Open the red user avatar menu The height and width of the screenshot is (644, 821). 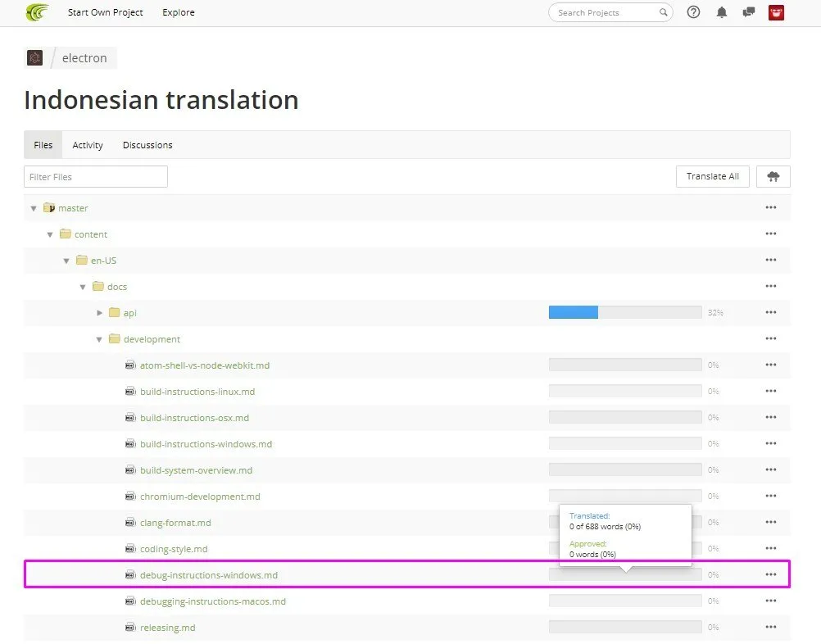pos(776,12)
